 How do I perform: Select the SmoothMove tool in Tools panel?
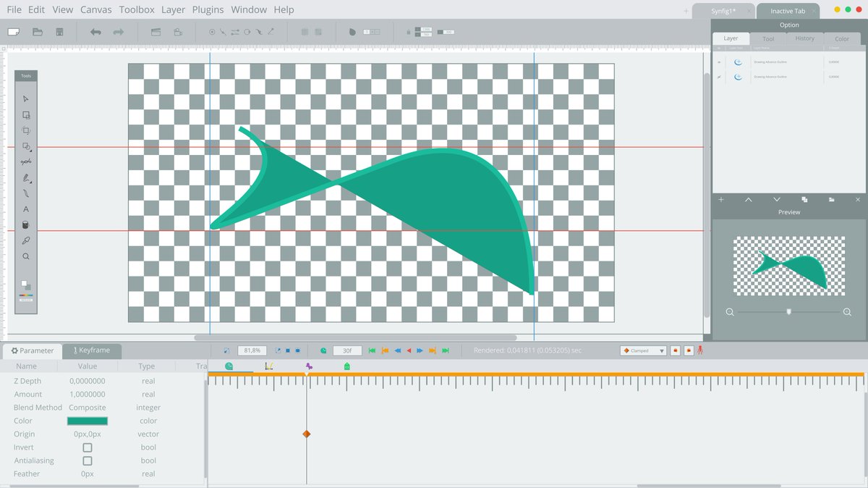click(26, 114)
